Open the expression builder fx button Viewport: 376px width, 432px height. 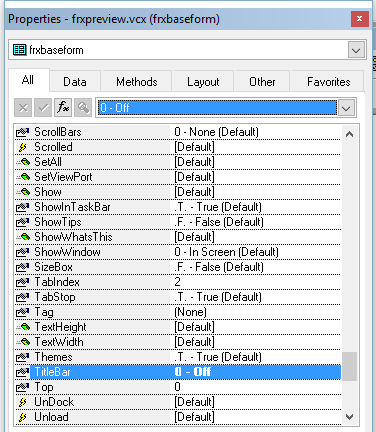pyautogui.click(x=63, y=108)
